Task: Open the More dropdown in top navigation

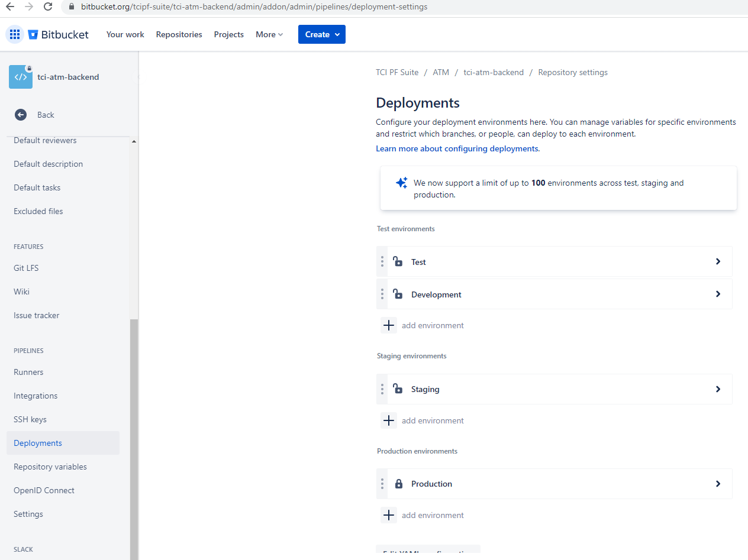Action: click(x=269, y=34)
